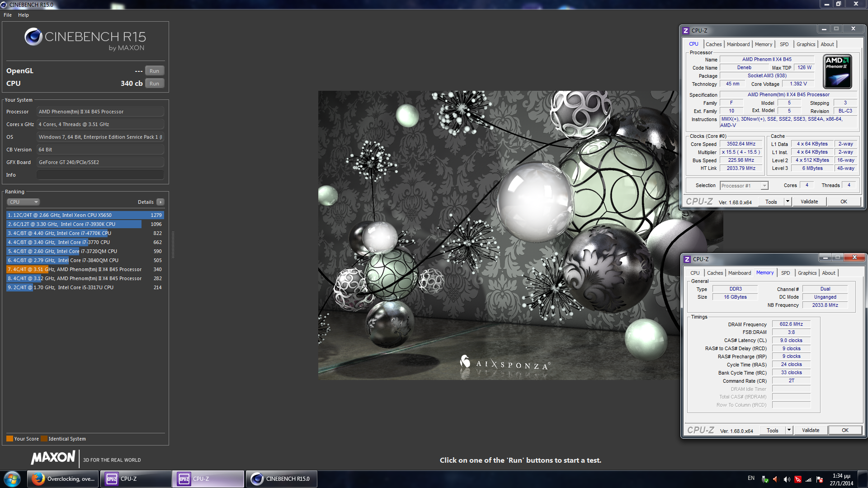Open the File menu in Cinebench
Image resolution: width=868 pixels, height=488 pixels.
pos(8,15)
